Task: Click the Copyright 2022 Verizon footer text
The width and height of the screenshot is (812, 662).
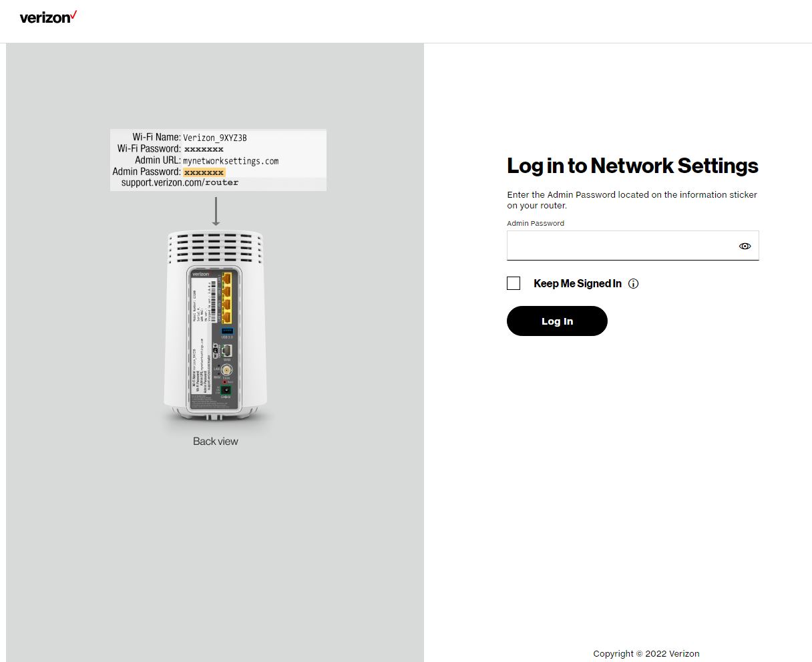Action: (646, 653)
